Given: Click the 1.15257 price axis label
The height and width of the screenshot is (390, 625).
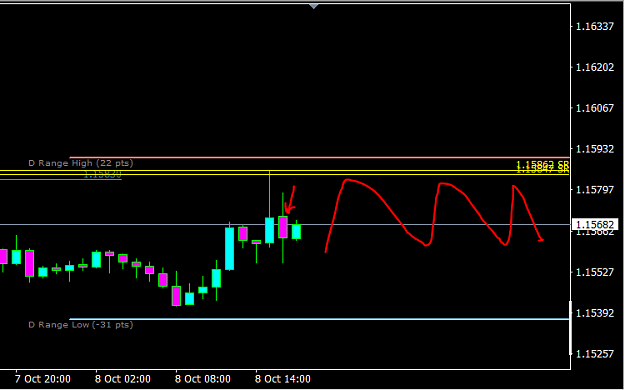Looking at the screenshot, I should tap(595, 354).
